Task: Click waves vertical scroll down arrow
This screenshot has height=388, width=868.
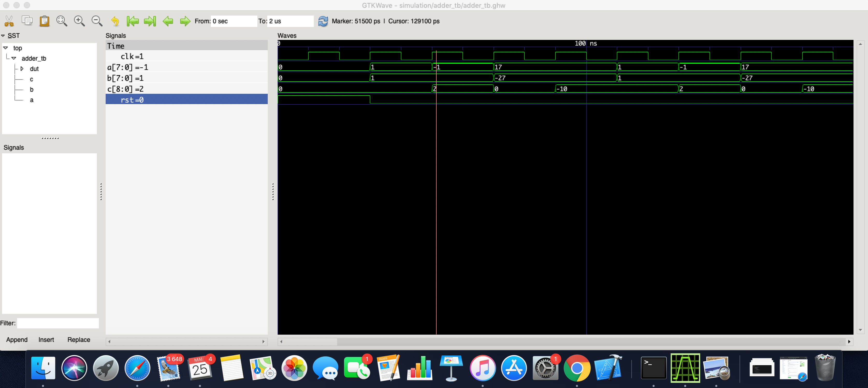Action: pyautogui.click(x=860, y=330)
